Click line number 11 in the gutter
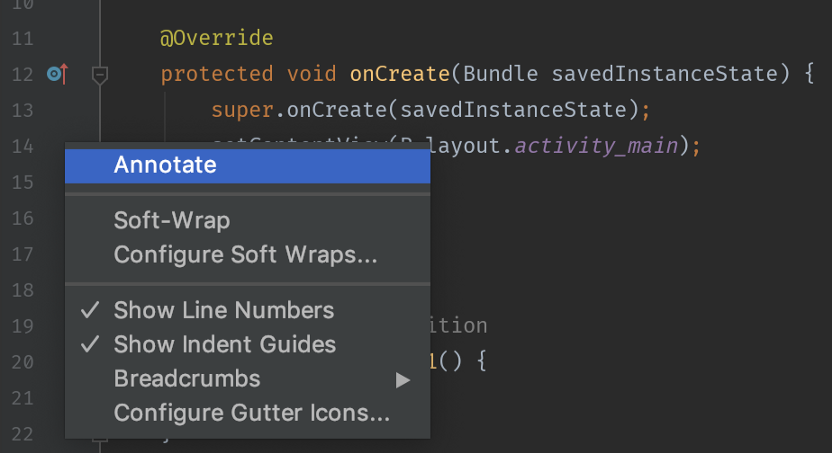The width and height of the screenshot is (832, 453). (x=22, y=39)
